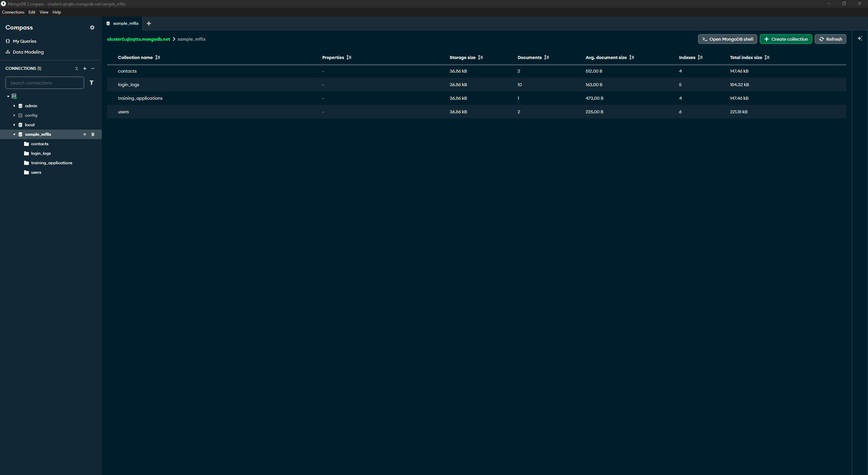Click Open MongoDB shell button
868x475 pixels.
(x=727, y=39)
